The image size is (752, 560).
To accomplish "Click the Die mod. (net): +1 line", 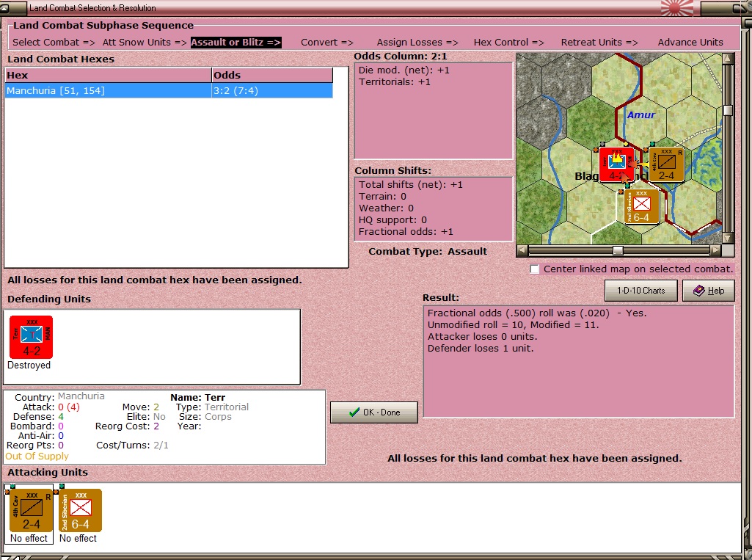I will coord(404,70).
